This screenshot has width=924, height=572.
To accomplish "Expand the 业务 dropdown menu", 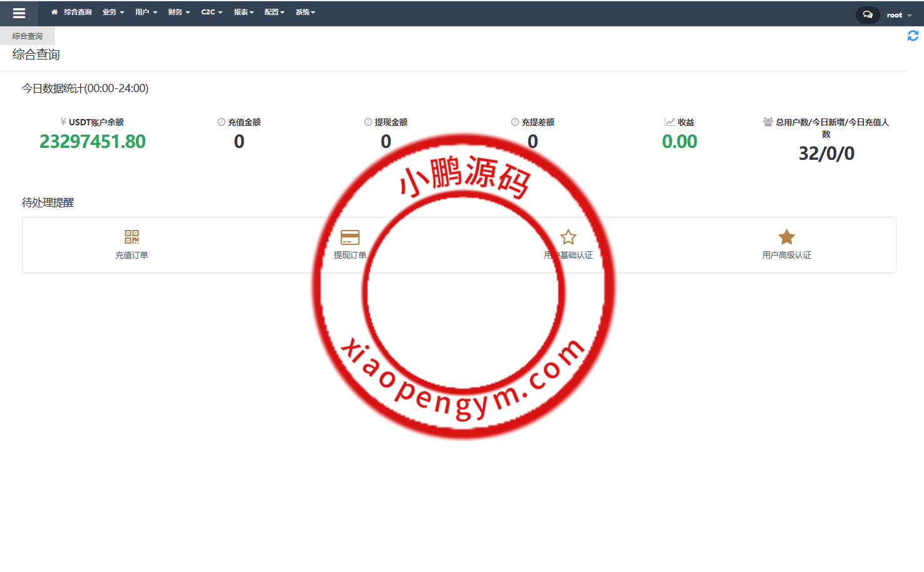I will [x=113, y=12].
